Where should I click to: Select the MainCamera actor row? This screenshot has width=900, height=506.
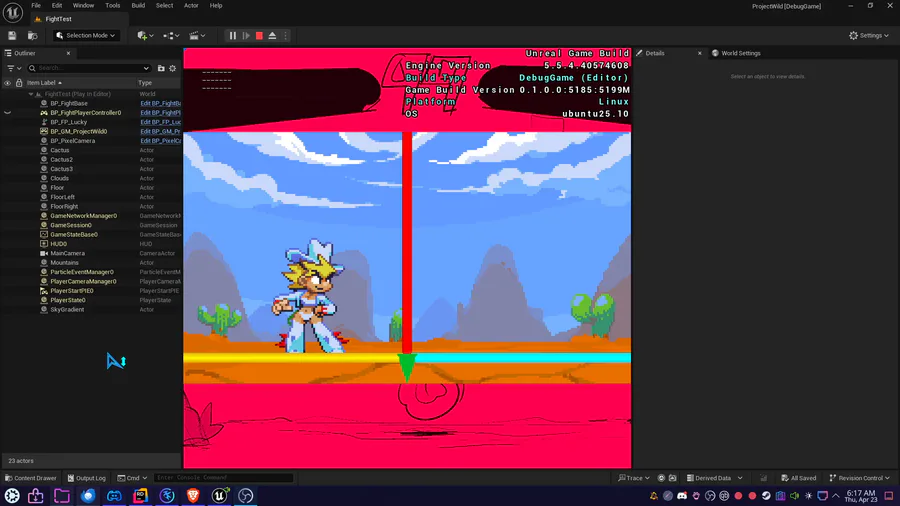pyautogui.click(x=67, y=254)
